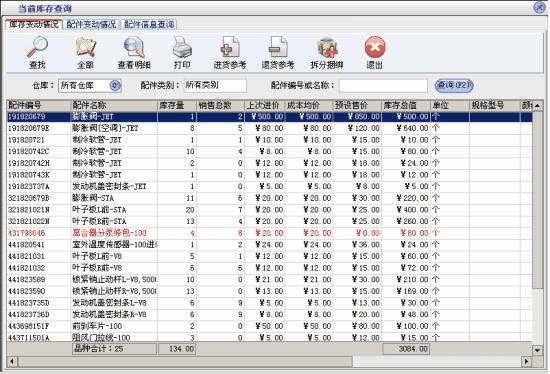Click the red 退出 exit icon
This screenshot has width=550, height=374.
click(375, 47)
